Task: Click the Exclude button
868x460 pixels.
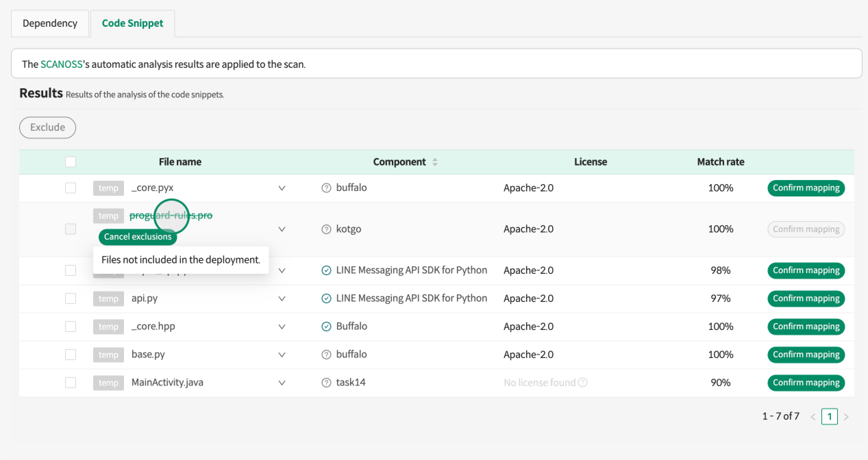Action: click(48, 127)
